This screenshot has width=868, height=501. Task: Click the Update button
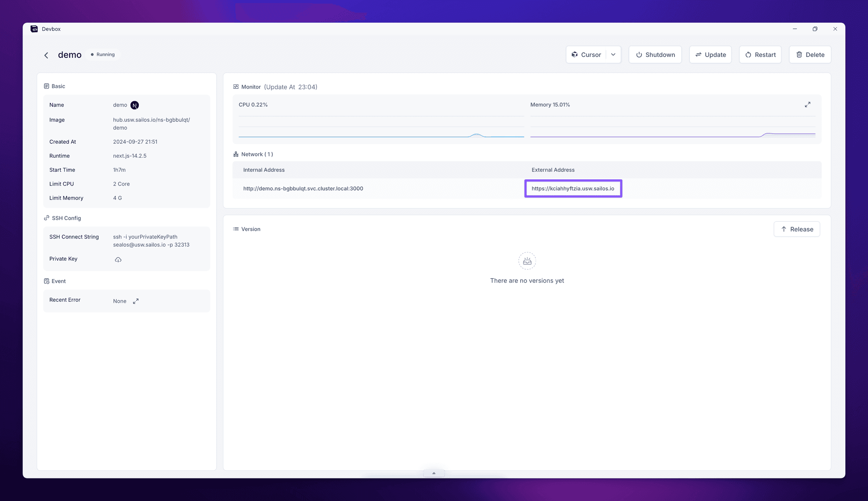pyautogui.click(x=710, y=54)
